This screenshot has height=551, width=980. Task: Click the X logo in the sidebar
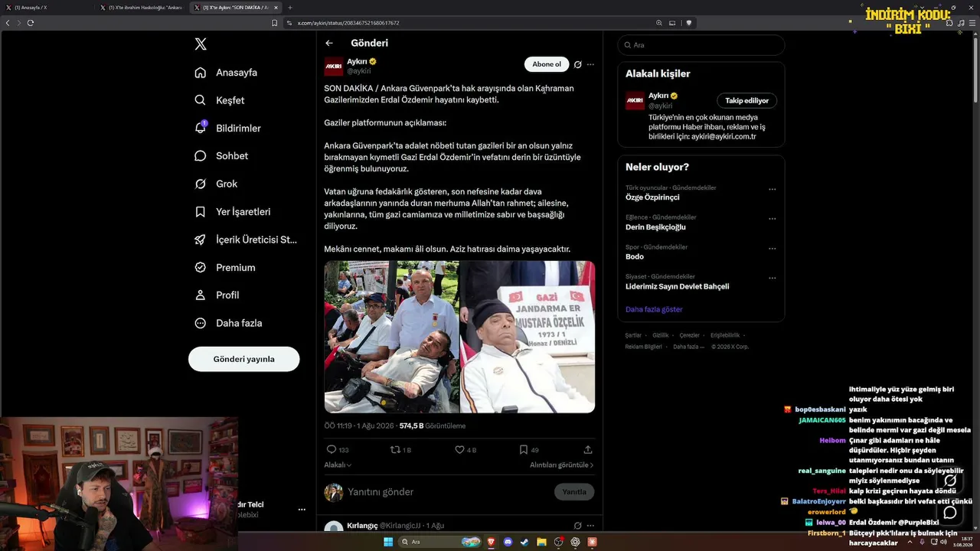(201, 44)
